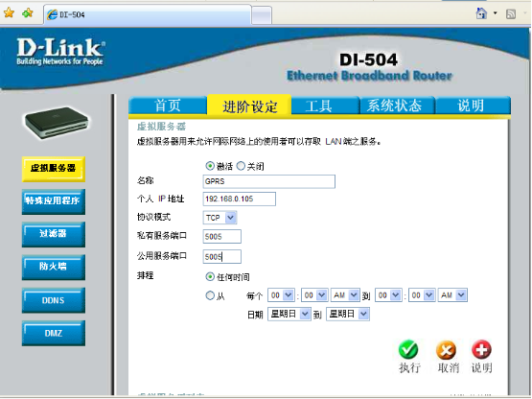532x399 pixels.
Task: Click the browser Home icon
Action: tap(481, 13)
